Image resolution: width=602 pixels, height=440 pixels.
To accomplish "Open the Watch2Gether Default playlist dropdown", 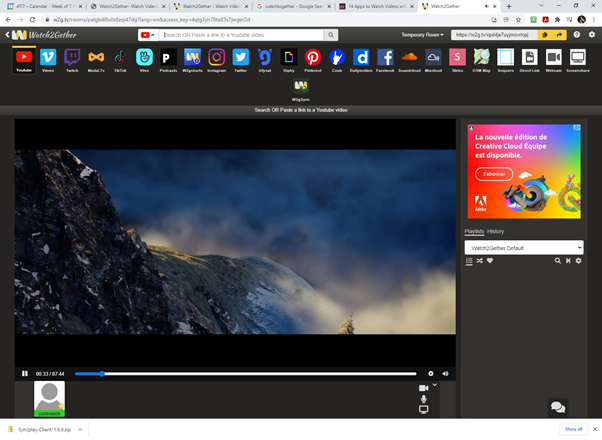I will pos(524,248).
